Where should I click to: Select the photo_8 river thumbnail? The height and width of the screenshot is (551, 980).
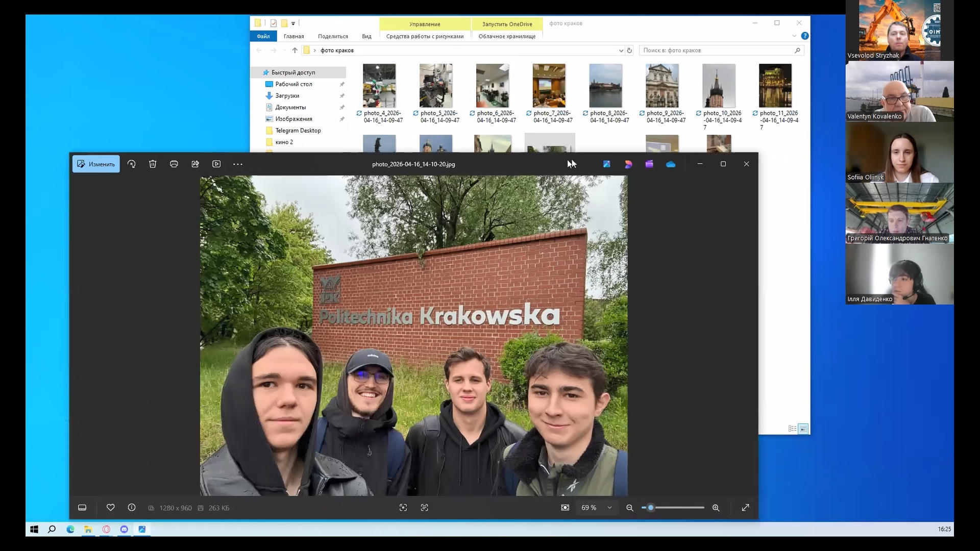605,85
